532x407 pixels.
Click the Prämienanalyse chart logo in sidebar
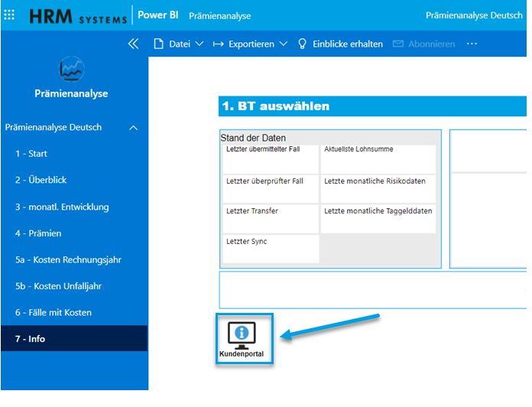click(71, 70)
